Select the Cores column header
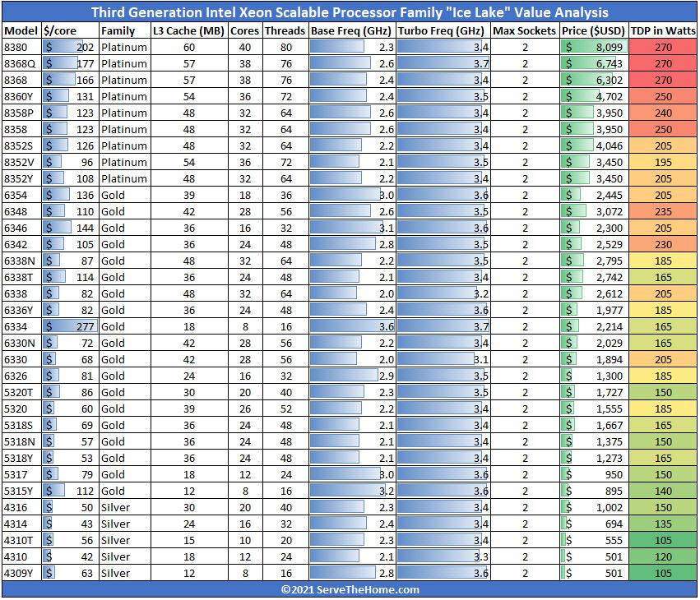The image size is (700, 600). (245, 30)
